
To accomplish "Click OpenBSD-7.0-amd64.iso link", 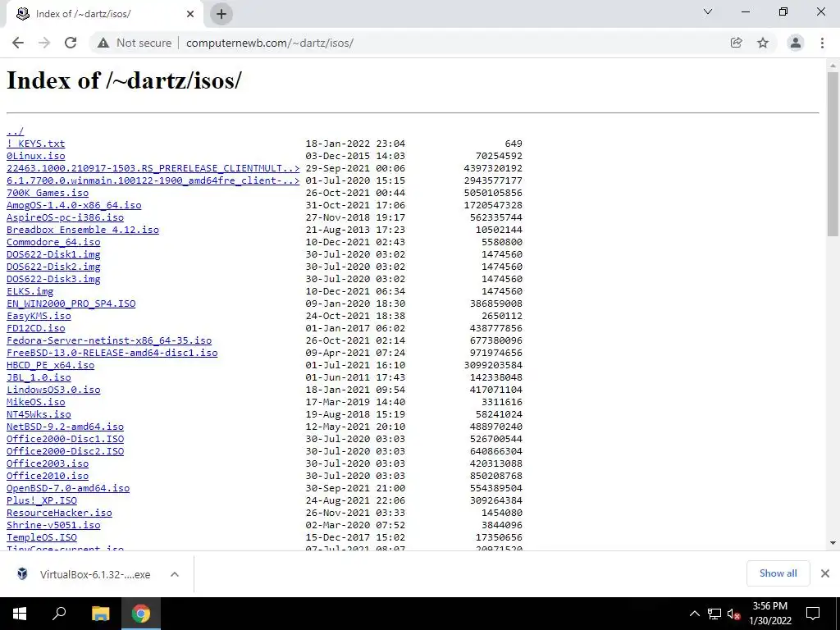I will click(x=68, y=489).
